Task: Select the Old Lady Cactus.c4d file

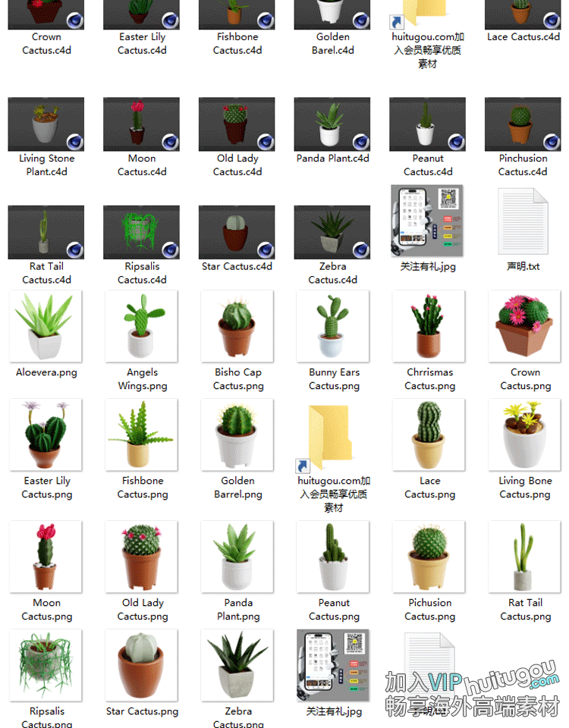Action: pyautogui.click(x=237, y=124)
